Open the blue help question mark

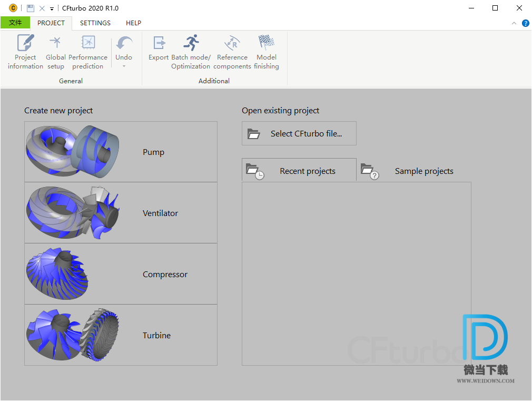(x=525, y=23)
